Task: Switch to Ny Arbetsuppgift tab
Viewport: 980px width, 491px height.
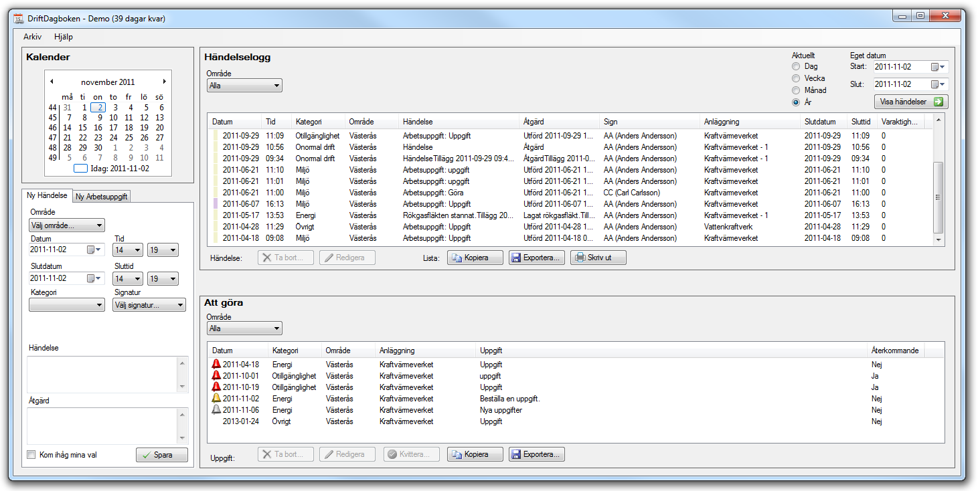Action: coord(102,196)
